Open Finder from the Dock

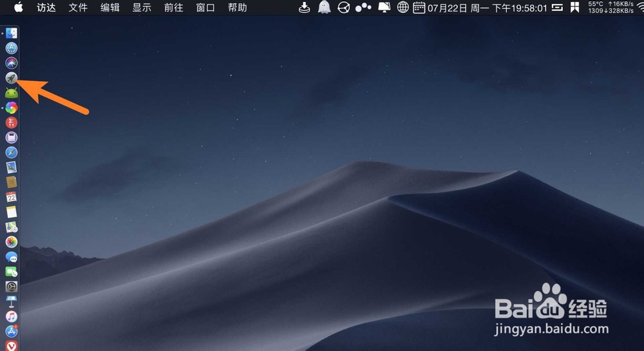click(x=12, y=33)
